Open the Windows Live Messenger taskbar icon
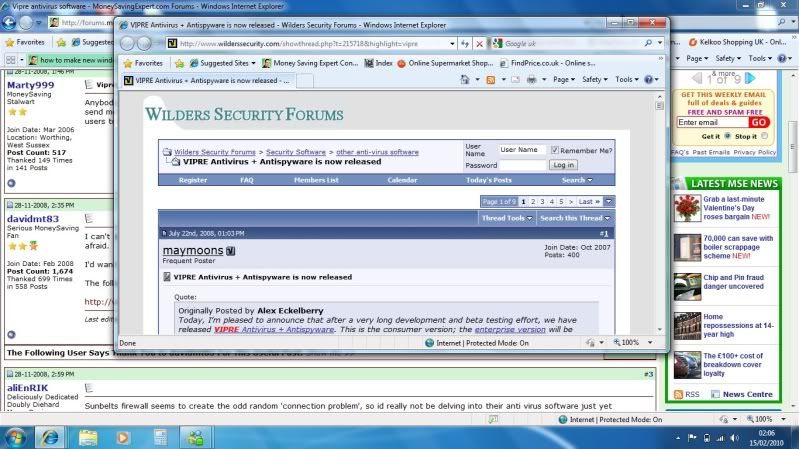The image size is (799, 449). point(196,438)
